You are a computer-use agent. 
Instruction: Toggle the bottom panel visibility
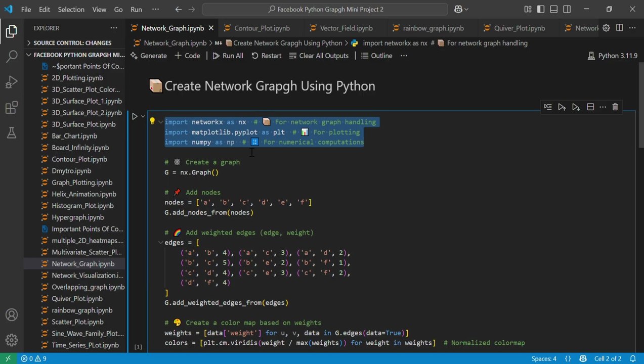point(554,9)
